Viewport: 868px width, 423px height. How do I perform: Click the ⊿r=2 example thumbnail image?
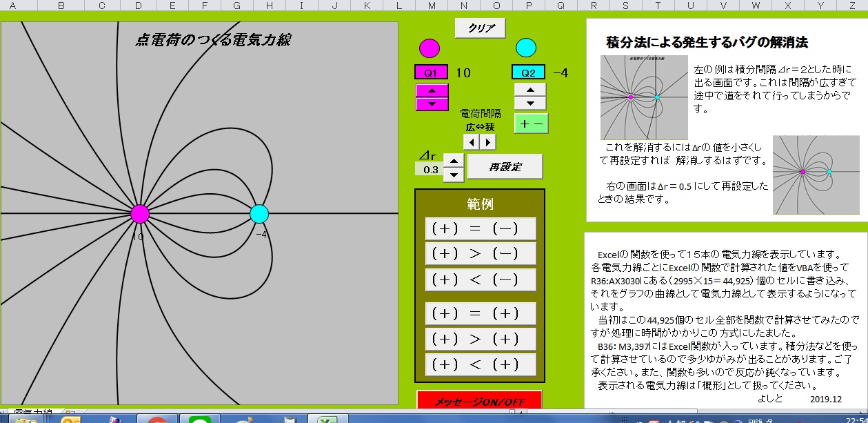pos(644,97)
